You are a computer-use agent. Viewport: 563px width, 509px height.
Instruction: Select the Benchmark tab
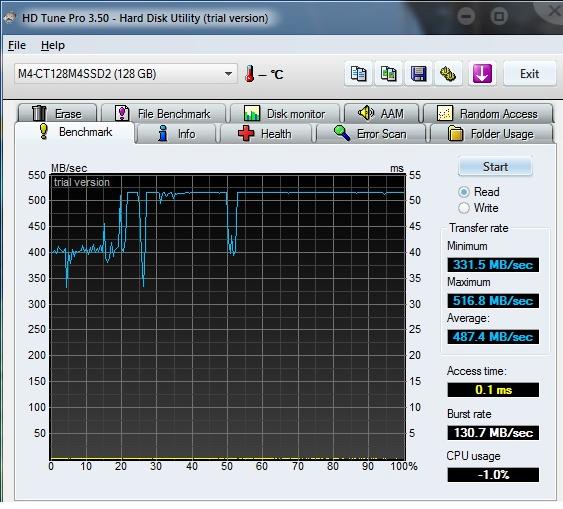75,132
